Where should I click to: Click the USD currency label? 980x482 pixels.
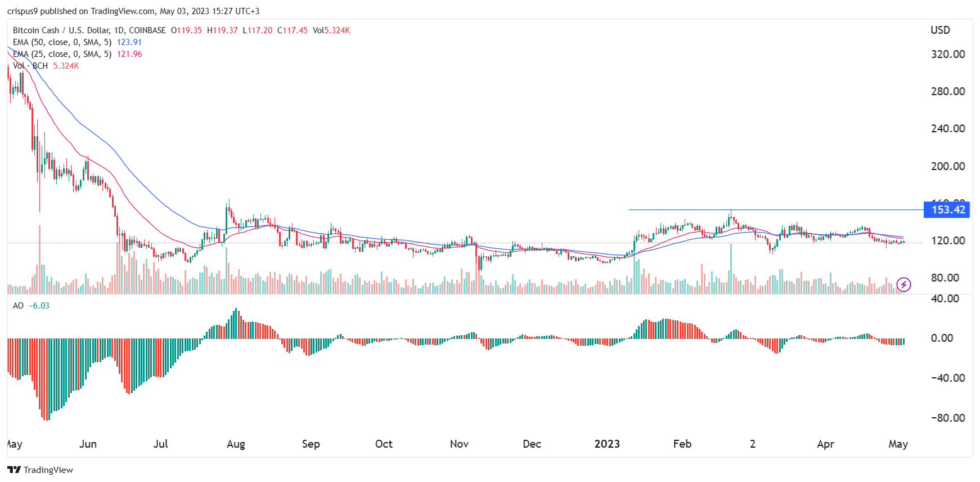940,30
